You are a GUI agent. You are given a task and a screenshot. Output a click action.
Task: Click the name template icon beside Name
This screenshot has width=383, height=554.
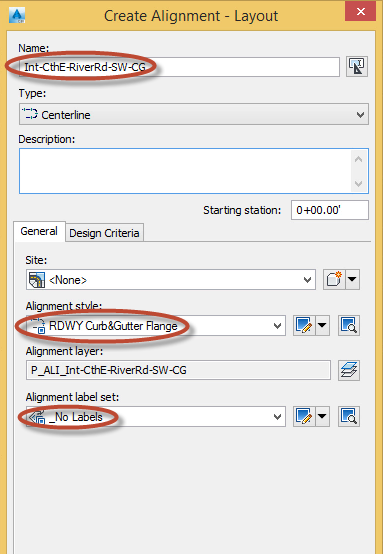pyautogui.click(x=357, y=66)
